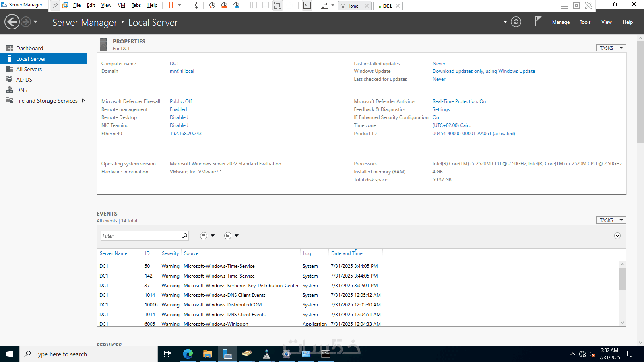Refresh Server Manager with the circular arrows icon
Screen dimensions: 644x362
point(516,22)
